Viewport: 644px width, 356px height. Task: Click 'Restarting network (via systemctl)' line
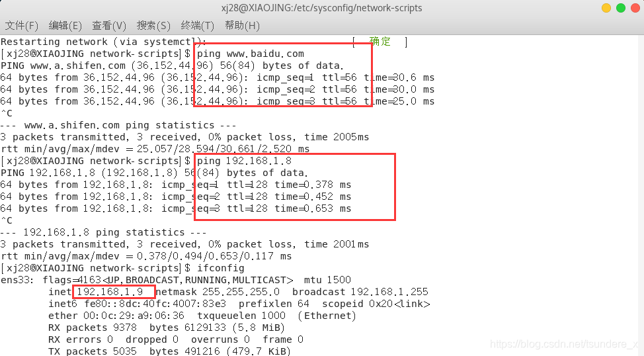104,42
